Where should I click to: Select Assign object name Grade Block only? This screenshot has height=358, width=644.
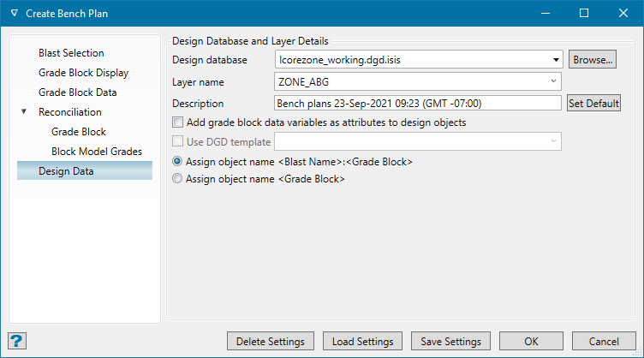pos(178,179)
